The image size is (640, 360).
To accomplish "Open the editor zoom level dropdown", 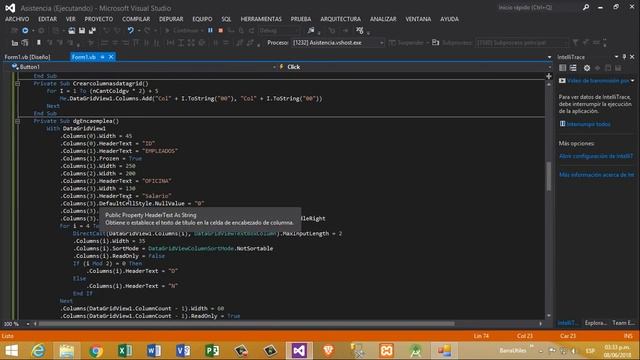I will (x=28, y=324).
